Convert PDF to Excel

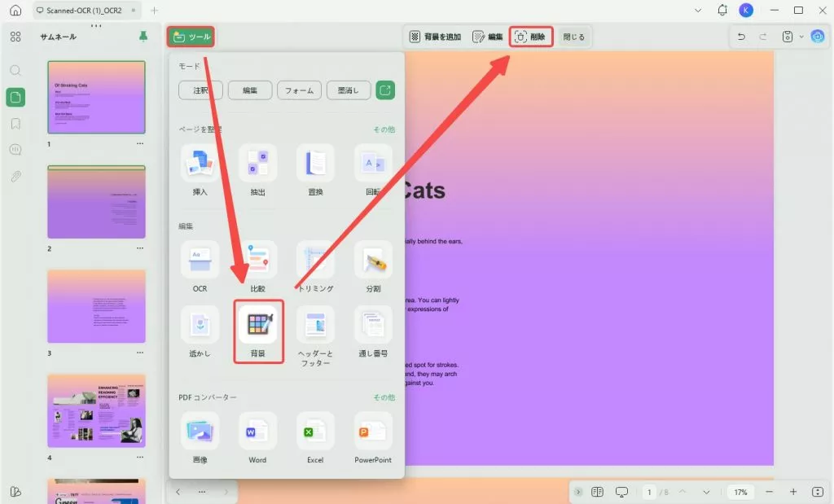tap(315, 438)
